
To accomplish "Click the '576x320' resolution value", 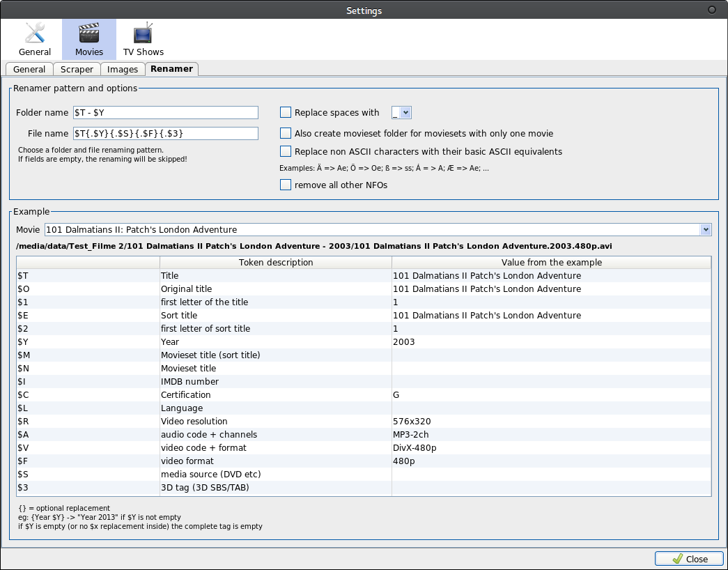I will pos(552,422).
